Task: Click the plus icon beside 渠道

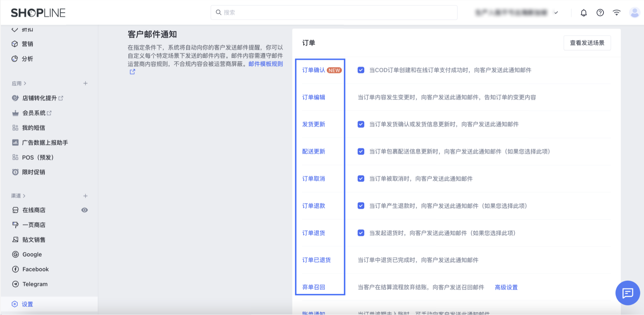Action: tap(85, 196)
